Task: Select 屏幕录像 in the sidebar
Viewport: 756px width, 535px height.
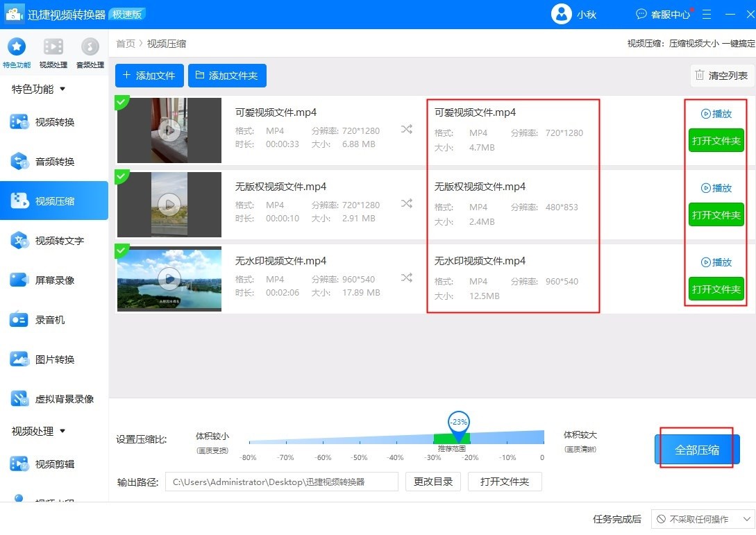Action: pyautogui.click(x=54, y=280)
